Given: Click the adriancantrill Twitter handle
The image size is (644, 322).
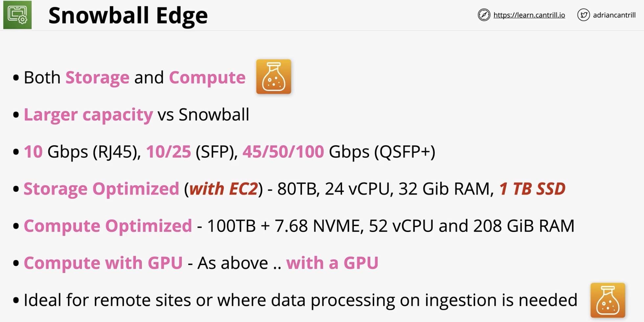Looking at the screenshot, I should click(x=614, y=15).
